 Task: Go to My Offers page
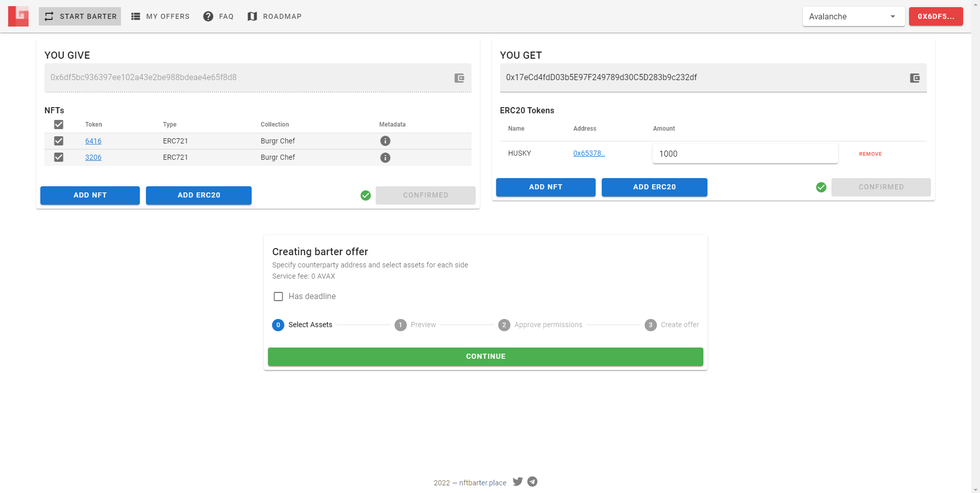[160, 16]
